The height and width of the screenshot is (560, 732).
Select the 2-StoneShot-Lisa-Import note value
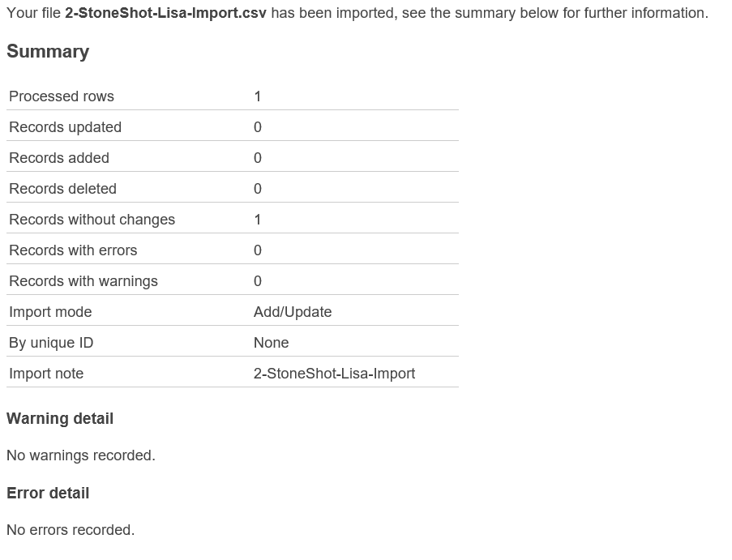[334, 374]
